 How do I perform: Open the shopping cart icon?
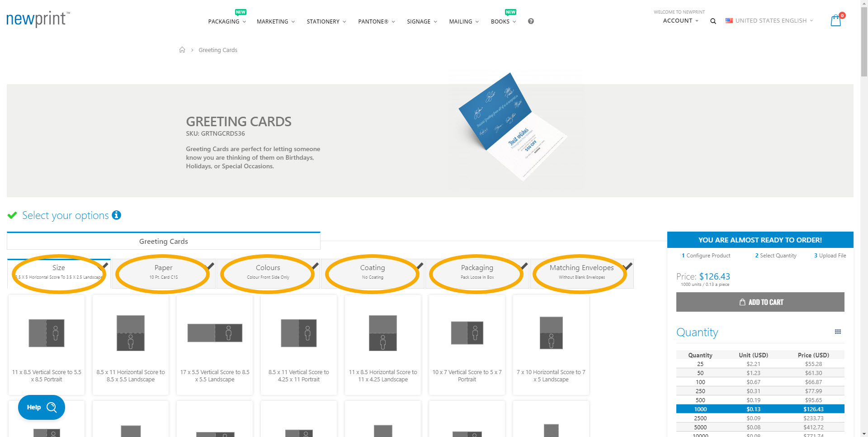pyautogui.click(x=836, y=20)
